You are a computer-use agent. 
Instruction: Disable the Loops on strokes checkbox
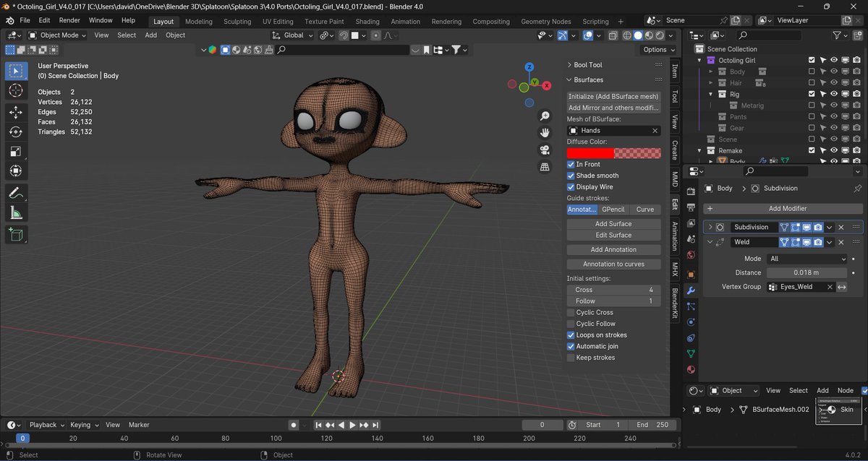pyautogui.click(x=571, y=335)
